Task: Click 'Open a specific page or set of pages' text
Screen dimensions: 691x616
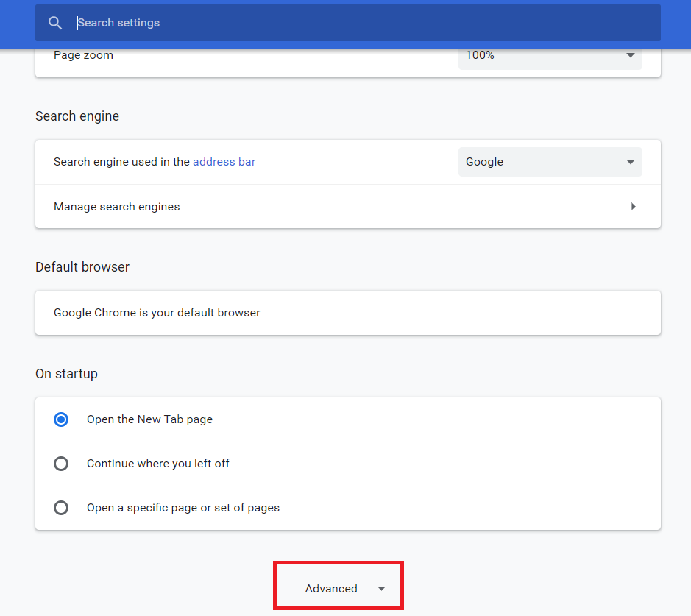Action: pyautogui.click(x=183, y=508)
